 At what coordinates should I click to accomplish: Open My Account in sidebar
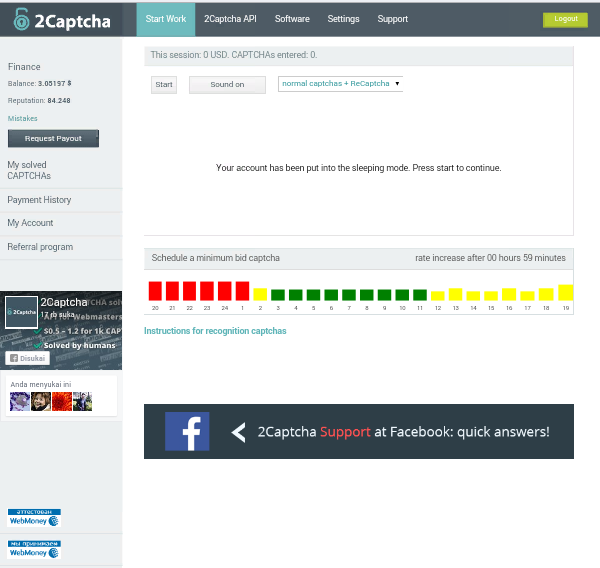(30, 223)
